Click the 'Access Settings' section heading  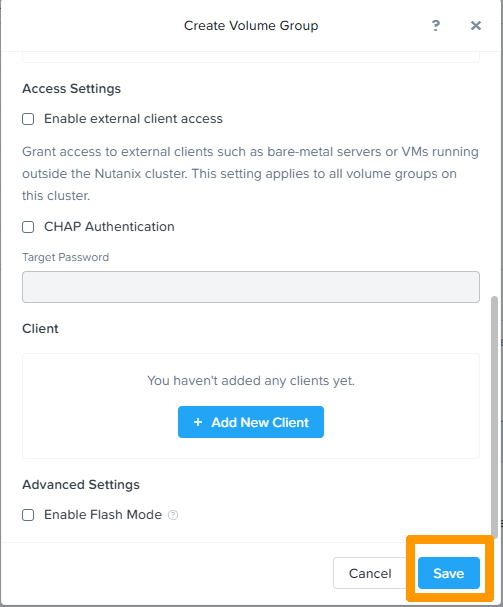click(72, 89)
